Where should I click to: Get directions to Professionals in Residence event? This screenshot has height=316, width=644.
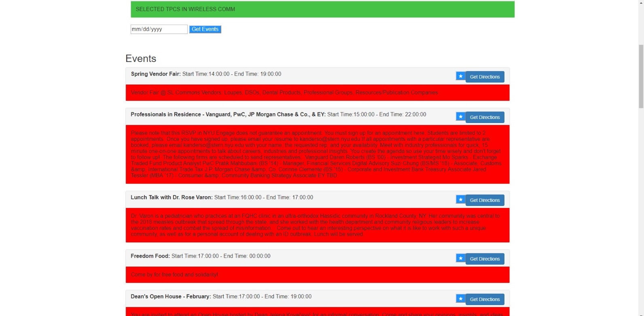[x=485, y=117]
